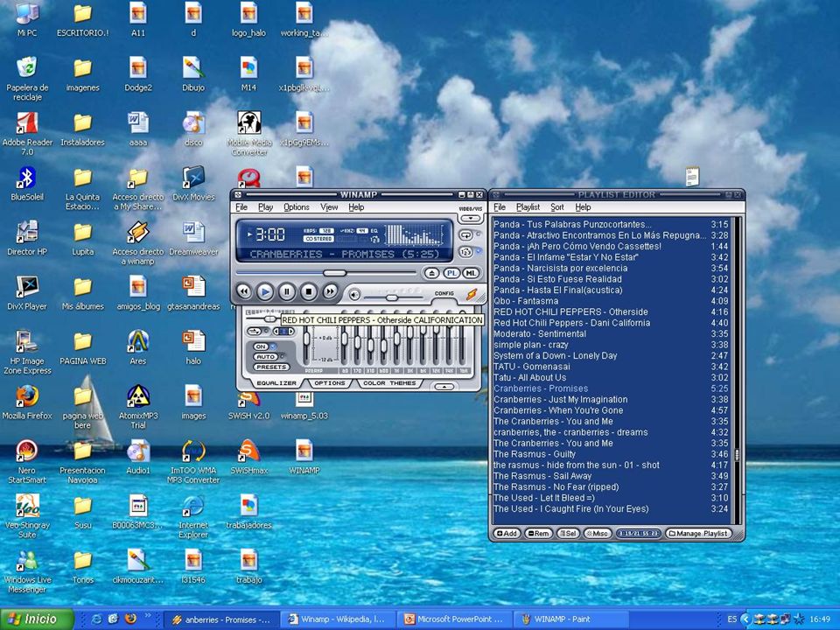Mute sound with the Winamp speaker icon
The height and width of the screenshot is (630, 840).
(354, 294)
